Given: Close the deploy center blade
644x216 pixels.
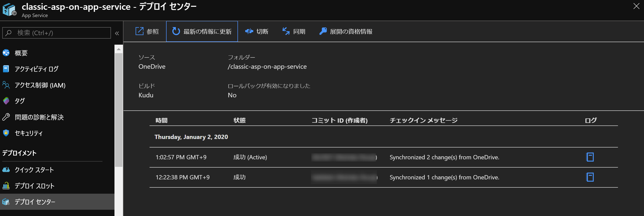Looking at the screenshot, I should click(x=636, y=6).
